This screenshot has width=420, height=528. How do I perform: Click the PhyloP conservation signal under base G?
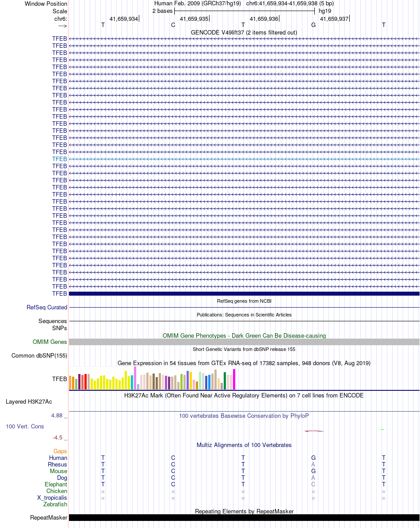(x=314, y=431)
